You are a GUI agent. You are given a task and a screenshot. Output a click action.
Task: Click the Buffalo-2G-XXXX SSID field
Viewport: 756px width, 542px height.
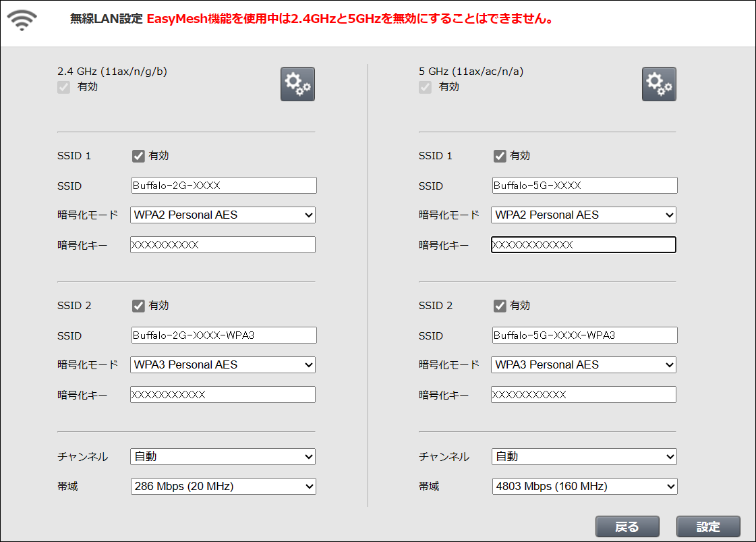click(x=223, y=186)
